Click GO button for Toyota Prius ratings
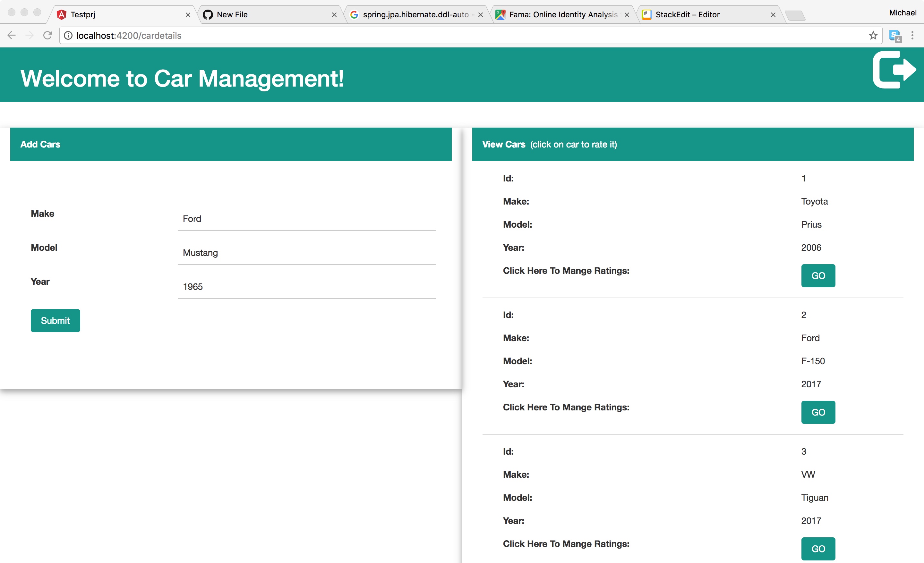The height and width of the screenshot is (563, 924). coord(818,275)
